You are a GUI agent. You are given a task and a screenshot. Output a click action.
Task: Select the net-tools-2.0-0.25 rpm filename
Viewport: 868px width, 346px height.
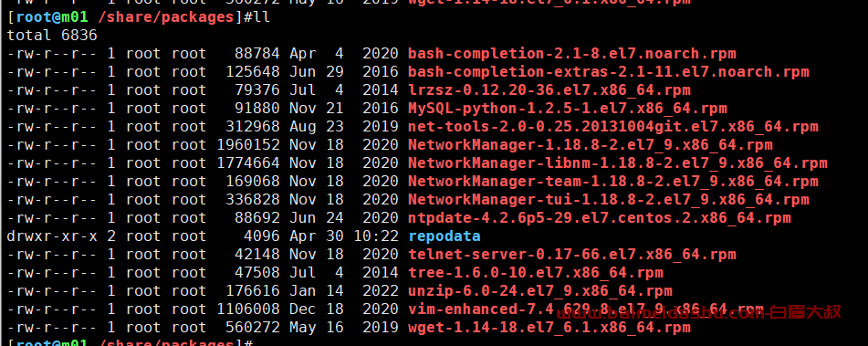pyautogui.click(x=612, y=127)
